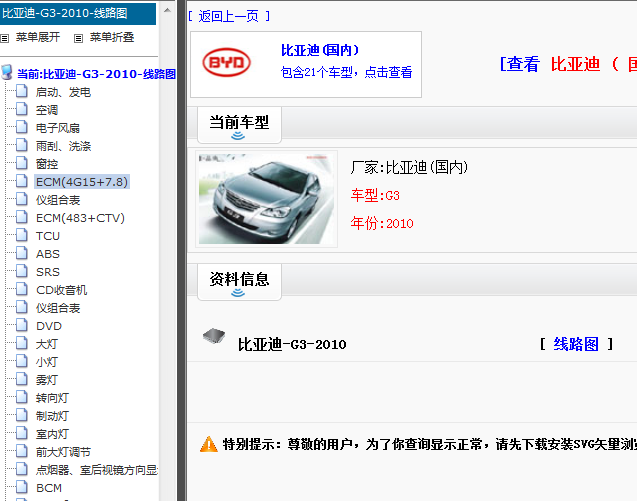Click the root computer icon of tree
Image resolution: width=637 pixels, height=501 pixels.
(7, 72)
